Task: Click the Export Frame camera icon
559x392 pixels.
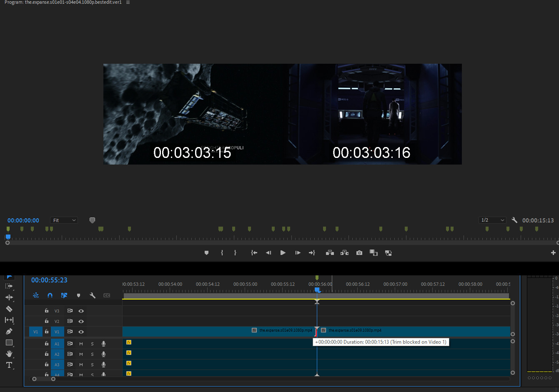Action: pos(359,253)
